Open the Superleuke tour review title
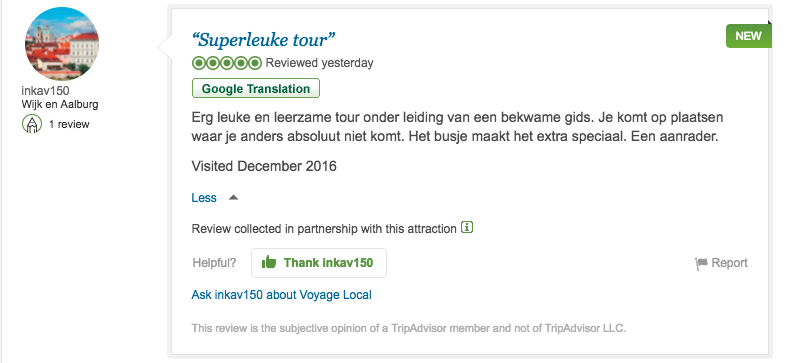Screen dimensions: 786x363 pos(263,39)
